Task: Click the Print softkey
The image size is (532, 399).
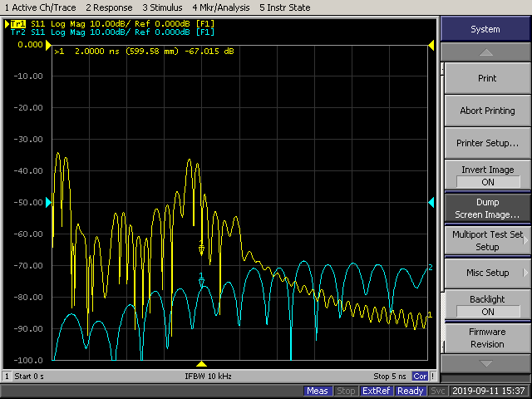Action: pos(487,78)
